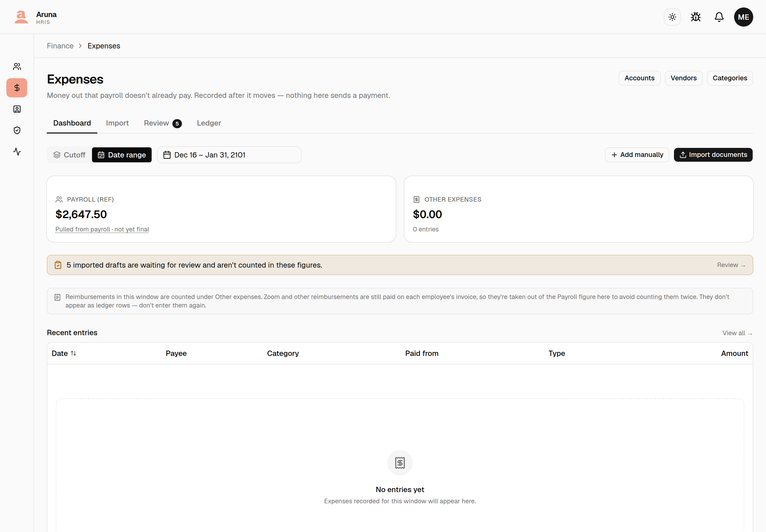Click the clipboard icon in drafts banner
This screenshot has height=532, width=766.
[x=58, y=265]
